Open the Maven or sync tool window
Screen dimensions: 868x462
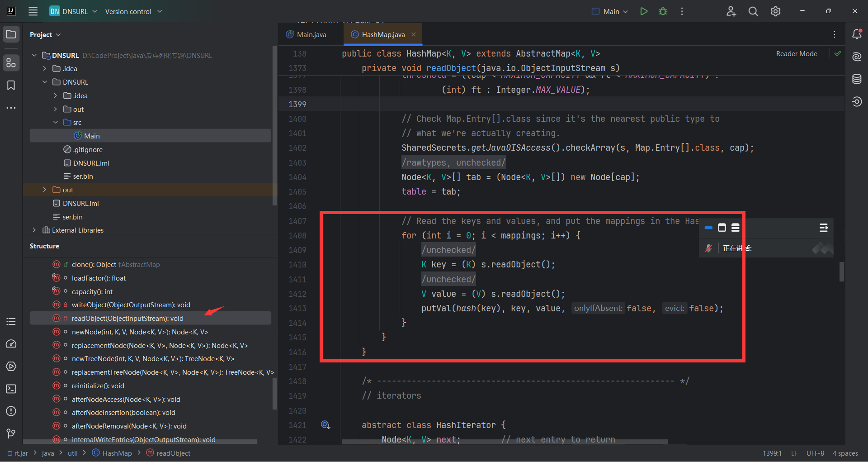tap(857, 102)
